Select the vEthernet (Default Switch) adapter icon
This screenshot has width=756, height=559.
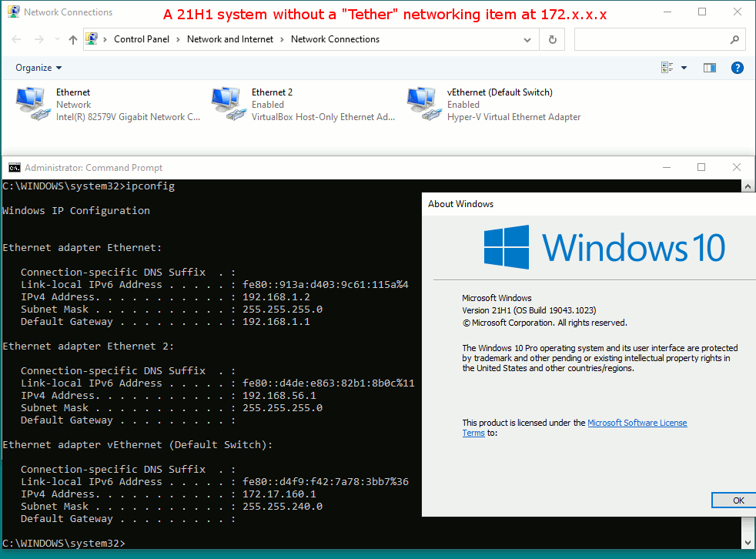coord(423,104)
